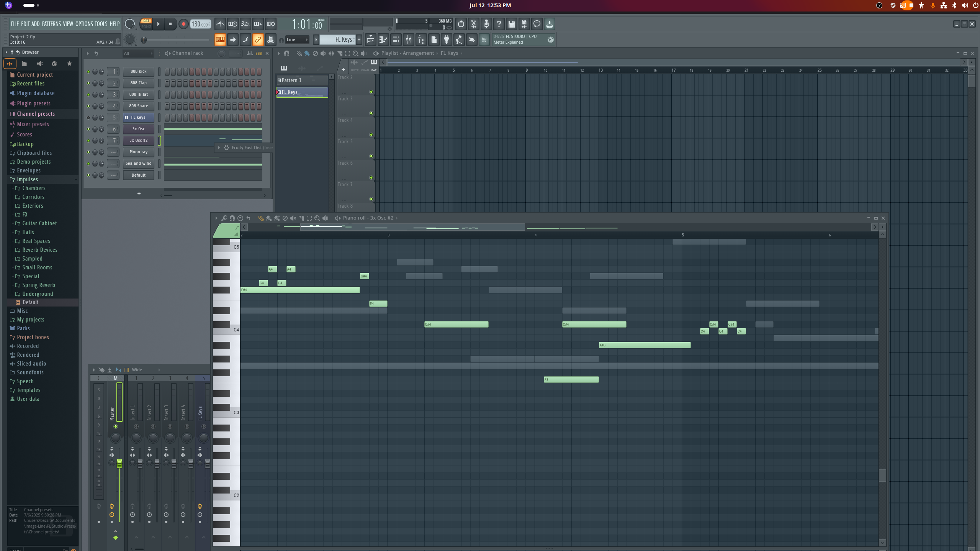Click the Stop transport button

pos(170,24)
